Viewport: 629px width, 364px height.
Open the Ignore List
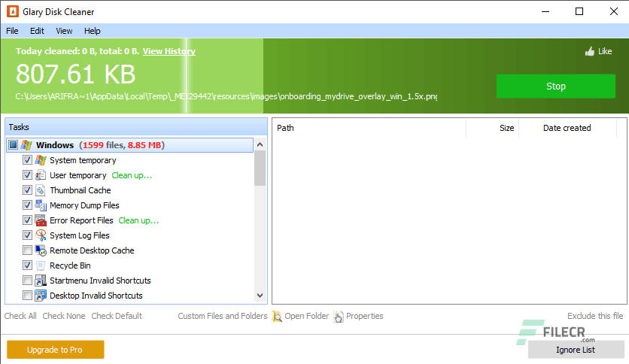point(576,350)
